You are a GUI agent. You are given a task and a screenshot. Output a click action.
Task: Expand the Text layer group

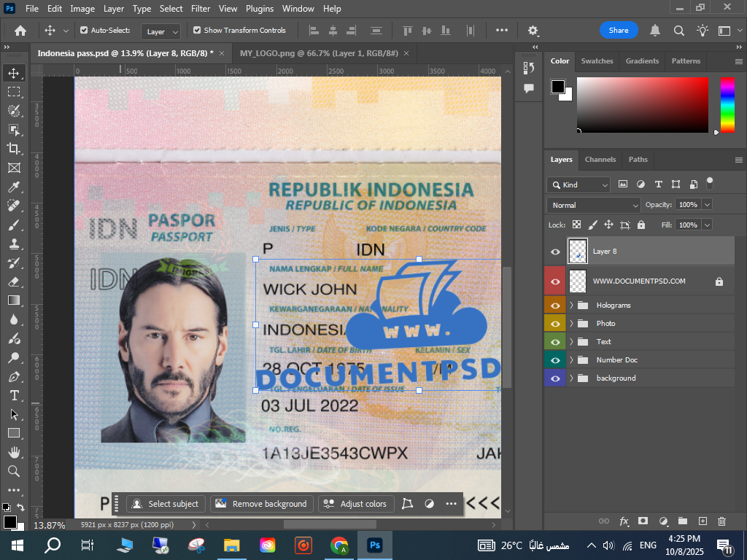572,342
